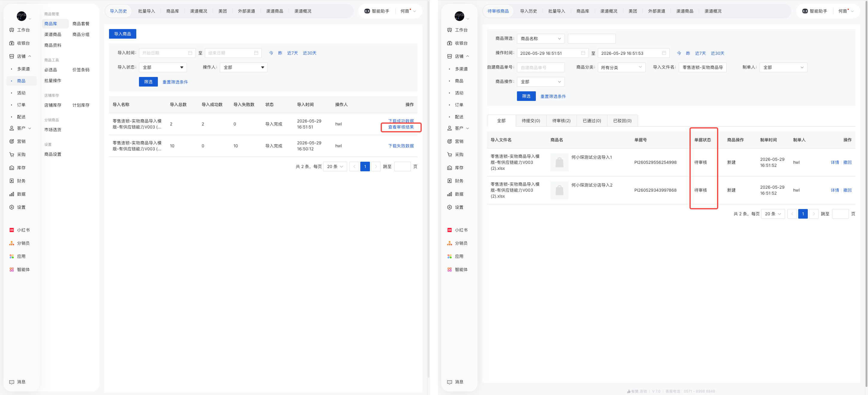The image size is (868, 395).
Task: Open 操作人 dropdown in left window
Action: point(244,67)
